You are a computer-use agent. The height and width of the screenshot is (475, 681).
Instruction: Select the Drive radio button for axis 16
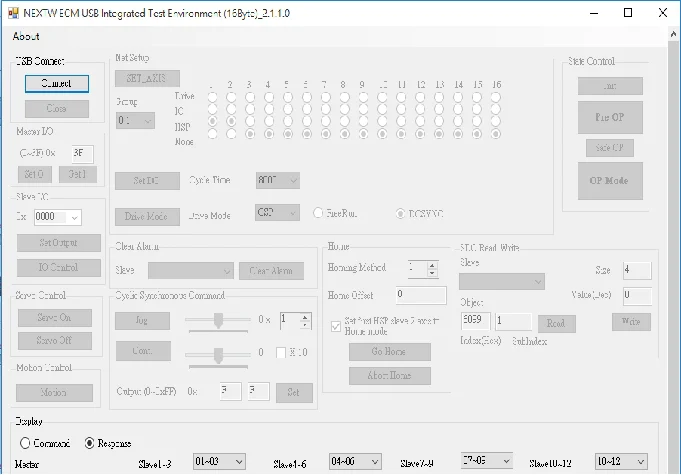tap(496, 97)
